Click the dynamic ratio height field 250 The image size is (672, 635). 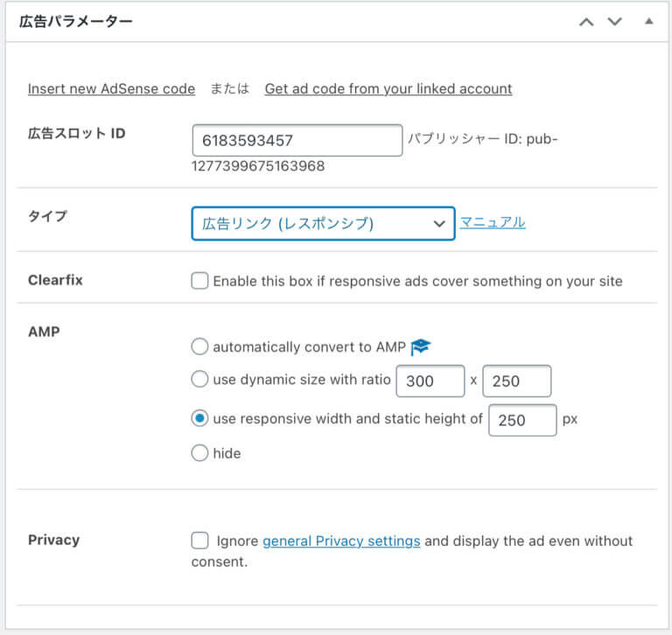tap(517, 381)
